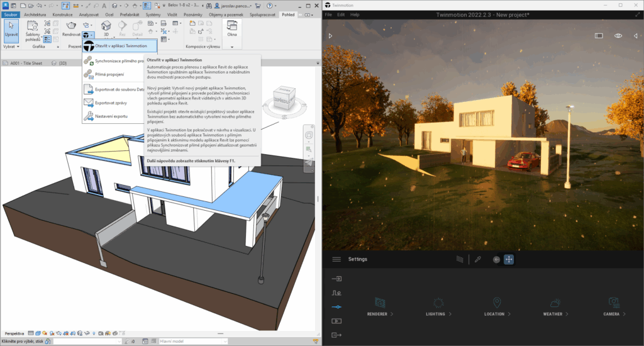
Task: Click the Okna windows icon in Revit
Action: pos(232,25)
